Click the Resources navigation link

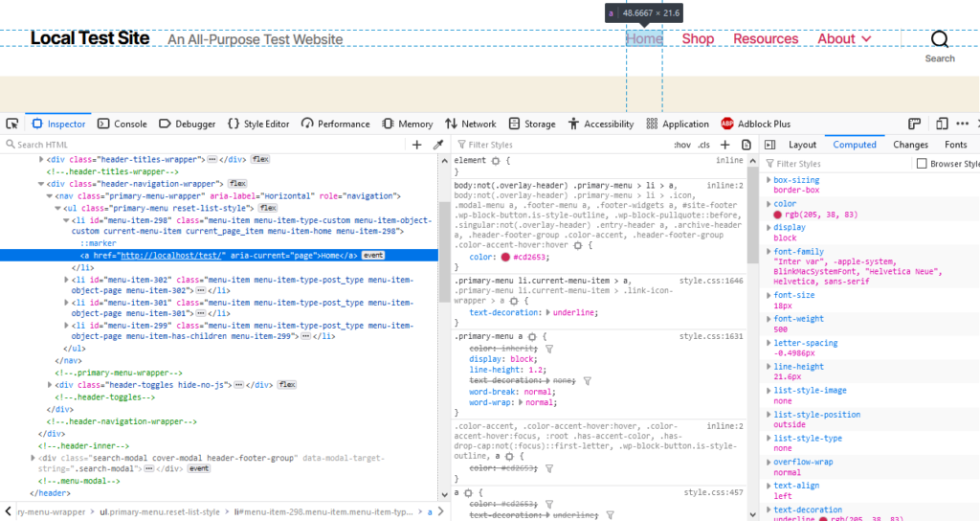766,38
